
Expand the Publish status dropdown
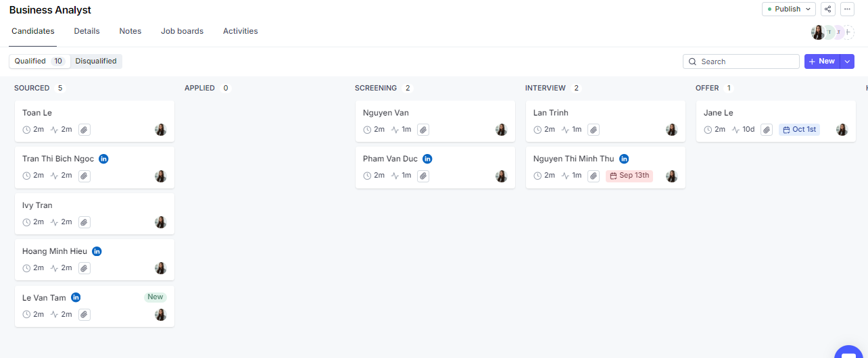[x=788, y=9]
